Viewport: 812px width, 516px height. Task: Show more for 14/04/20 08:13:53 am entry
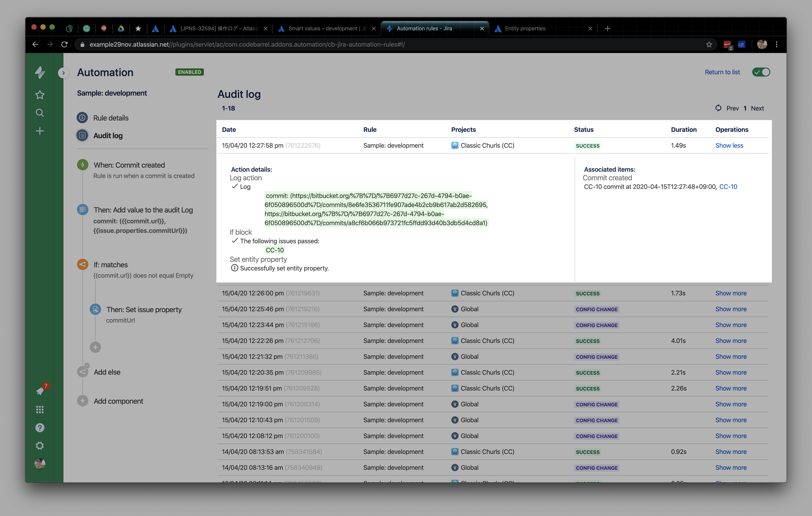coord(731,451)
